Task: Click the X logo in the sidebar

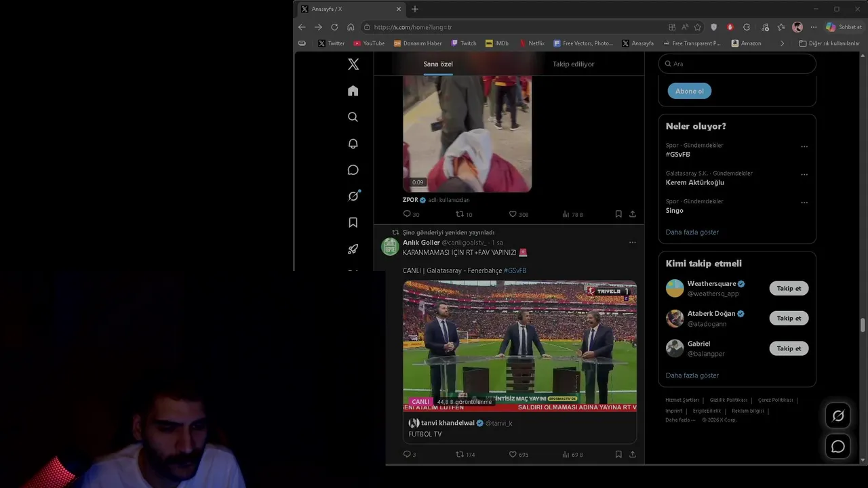Action: click(x=353, y=64)
